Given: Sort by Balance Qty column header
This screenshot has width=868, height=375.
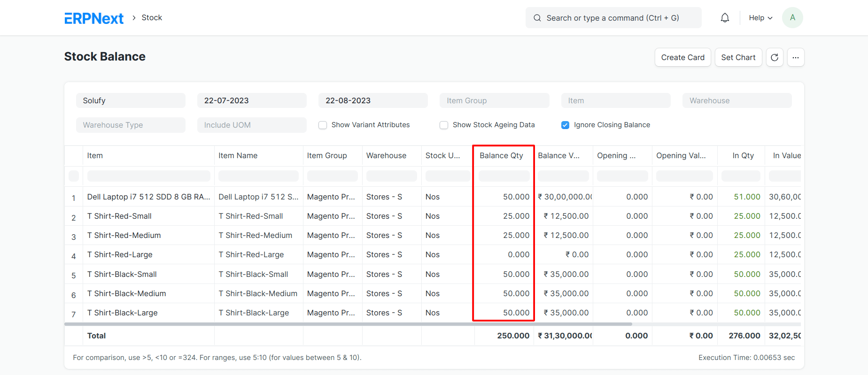Looking at the screenshot, I should coord(504,156).
